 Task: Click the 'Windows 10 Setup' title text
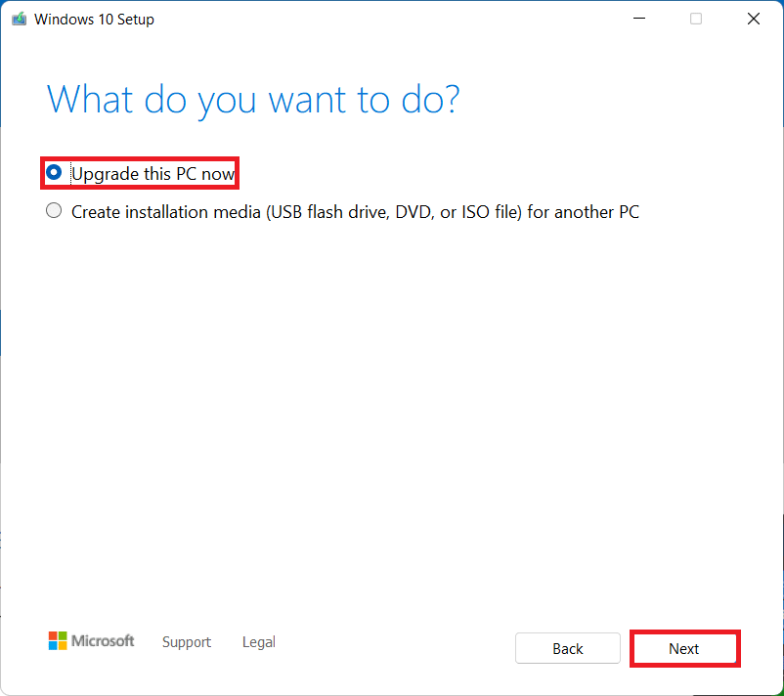point(94,20)
